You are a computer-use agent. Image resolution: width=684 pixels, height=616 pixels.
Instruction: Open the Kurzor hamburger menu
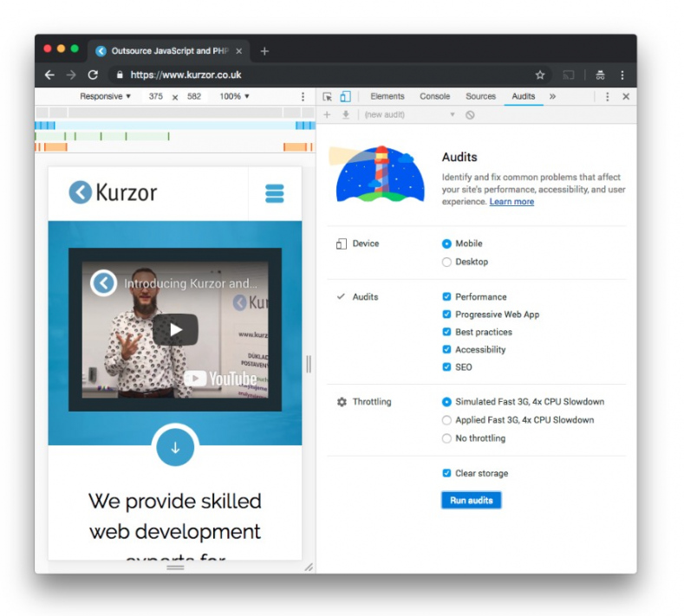pos(275,193)
